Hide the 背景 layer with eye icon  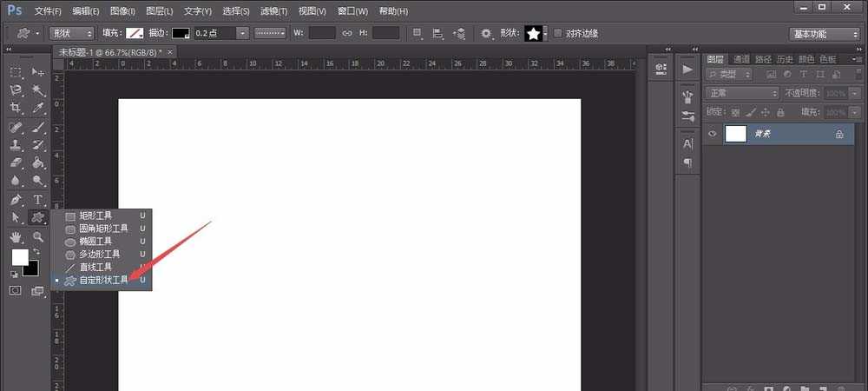click(713, 134)
